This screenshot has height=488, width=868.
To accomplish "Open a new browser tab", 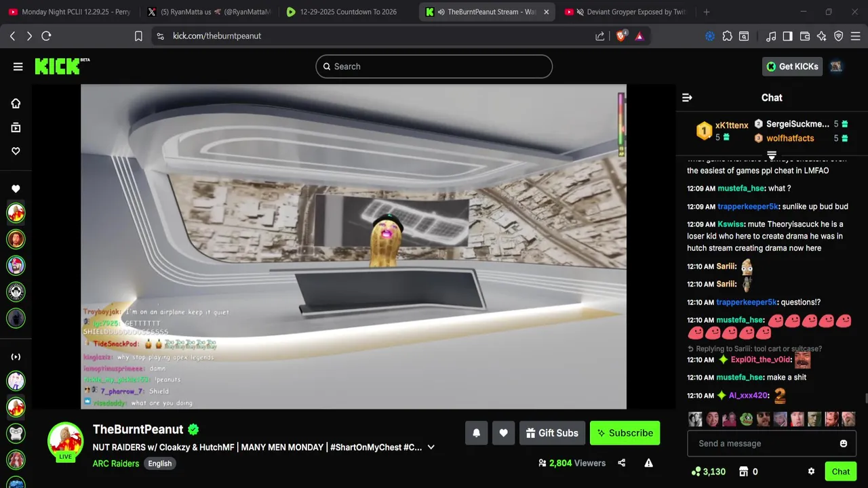I will pos(706,12).
